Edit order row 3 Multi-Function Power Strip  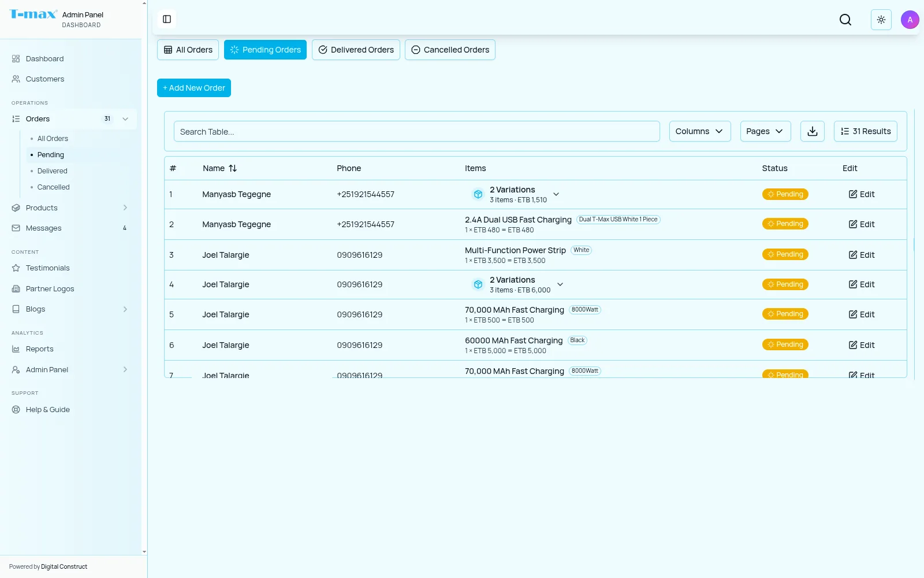pyautogui.click(x=862, y=255)
